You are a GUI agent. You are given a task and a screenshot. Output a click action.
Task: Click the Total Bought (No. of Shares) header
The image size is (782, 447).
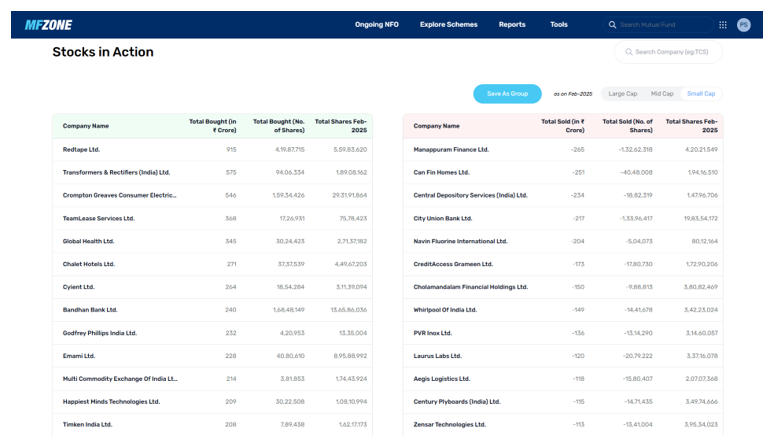point(278,126)
